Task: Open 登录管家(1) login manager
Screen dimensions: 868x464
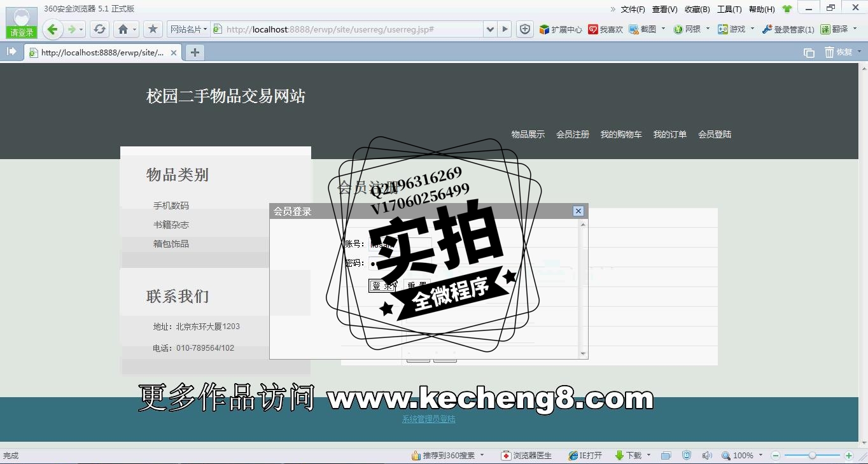Action: 788,29
